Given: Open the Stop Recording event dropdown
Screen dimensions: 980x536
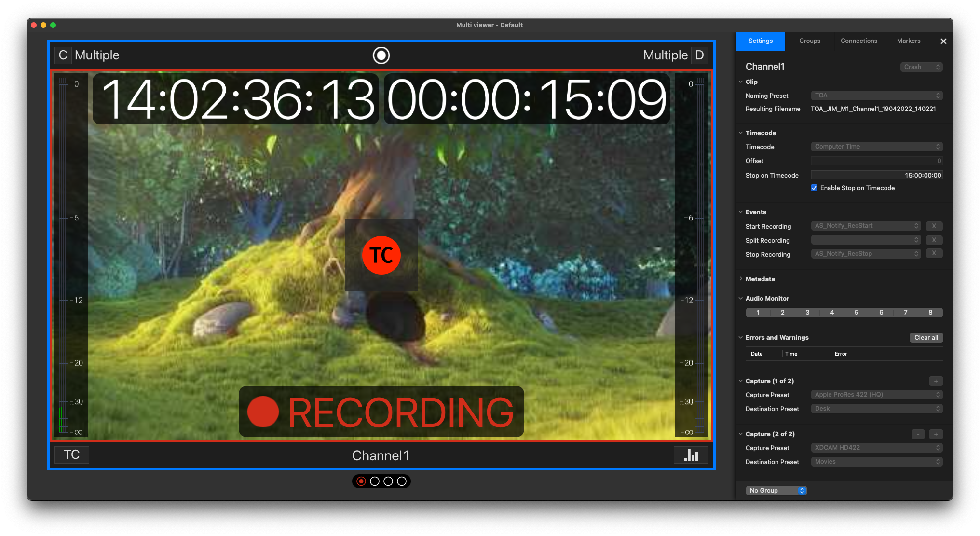Looking at the screenshot, I should 866,254.
